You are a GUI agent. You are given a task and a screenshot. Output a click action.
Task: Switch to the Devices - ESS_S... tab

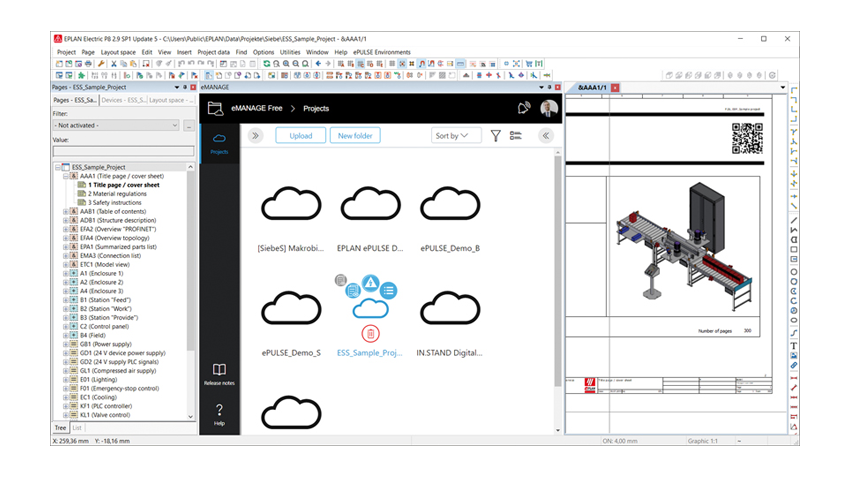[x=123, y=100]
